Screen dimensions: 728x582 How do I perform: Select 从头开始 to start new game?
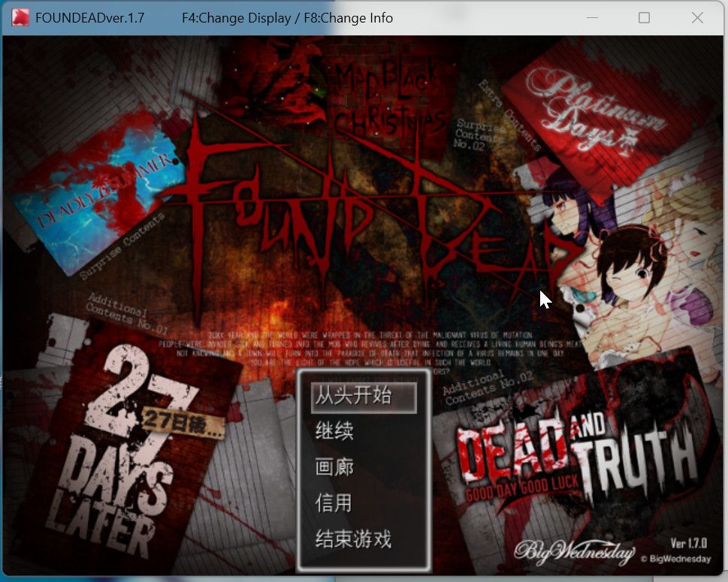(364, 397)
